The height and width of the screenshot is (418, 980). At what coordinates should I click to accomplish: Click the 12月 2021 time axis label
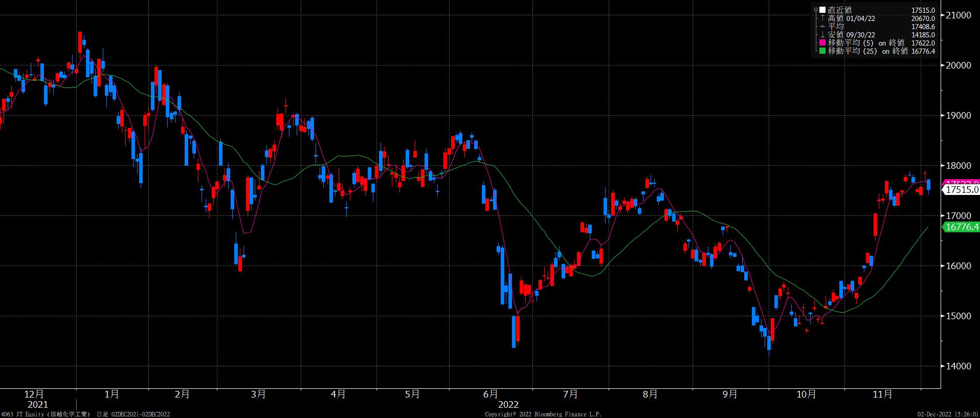tap(34, 399)
